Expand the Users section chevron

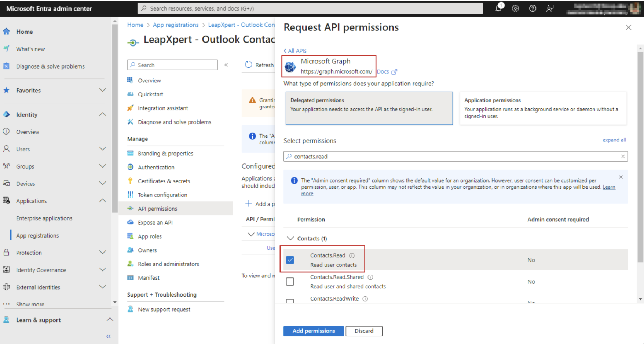click(103, 149)
